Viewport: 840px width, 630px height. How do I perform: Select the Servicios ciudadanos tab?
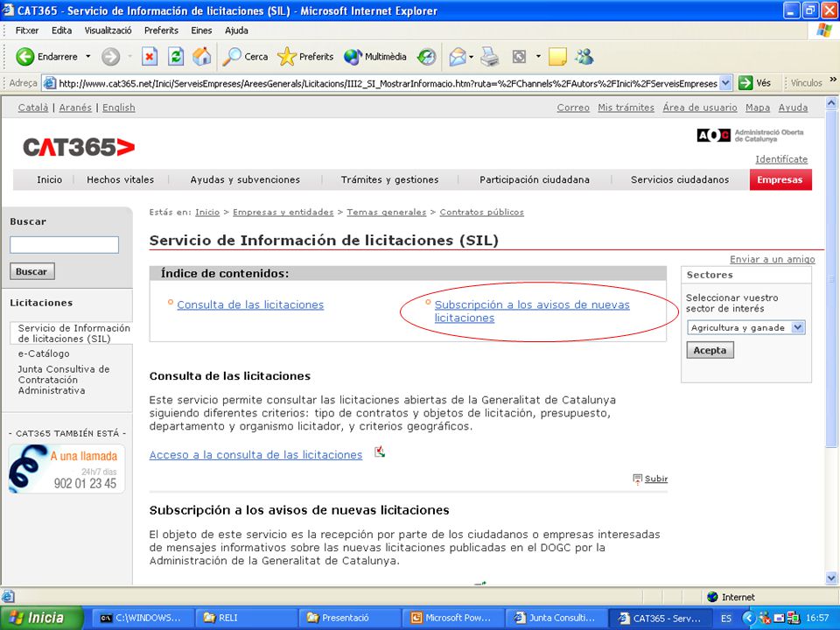[x=680, y=179]
